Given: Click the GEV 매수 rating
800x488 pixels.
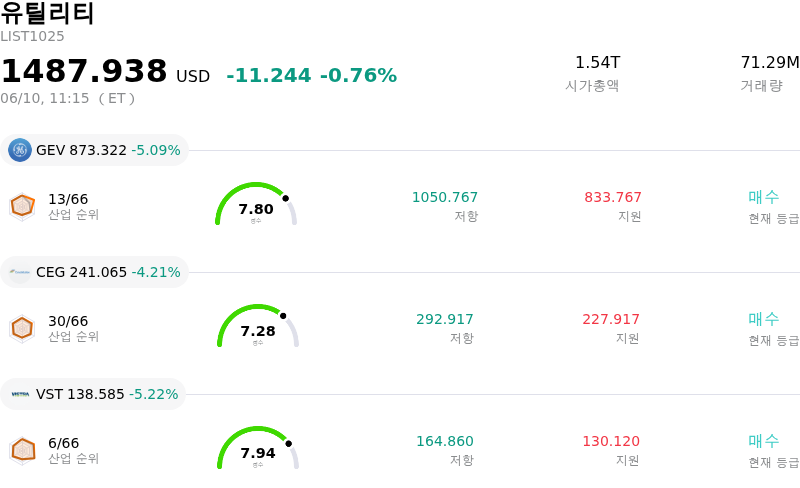Looking at the screenshot, I should point(764,197).
